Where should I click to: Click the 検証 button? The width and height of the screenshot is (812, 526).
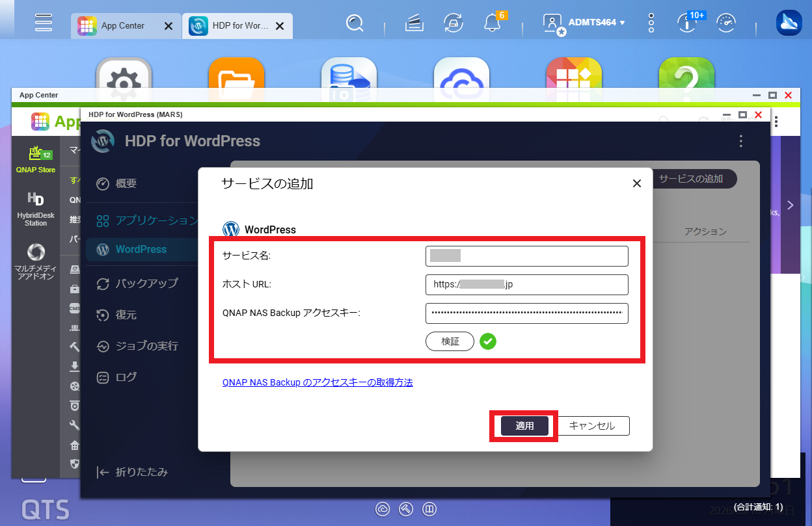click(x=450, y=341)
